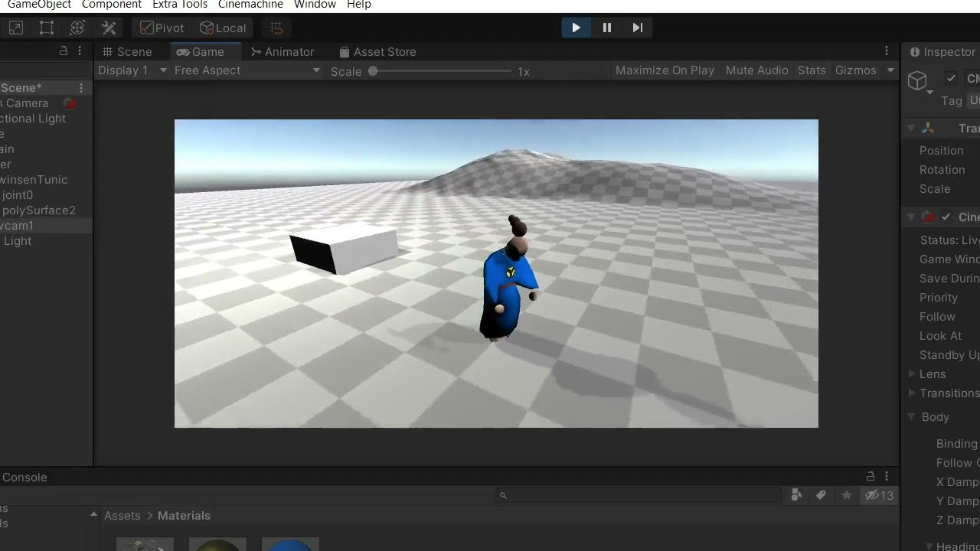Open the custom editor tools icon
Screen dimensions: 980x551
point(109,28)
